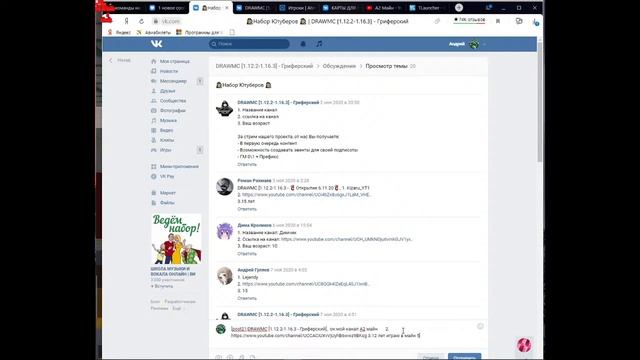Expand the Ещё footer menu
Viewport: 640px width, 360px height.
(x=178, y=308)
